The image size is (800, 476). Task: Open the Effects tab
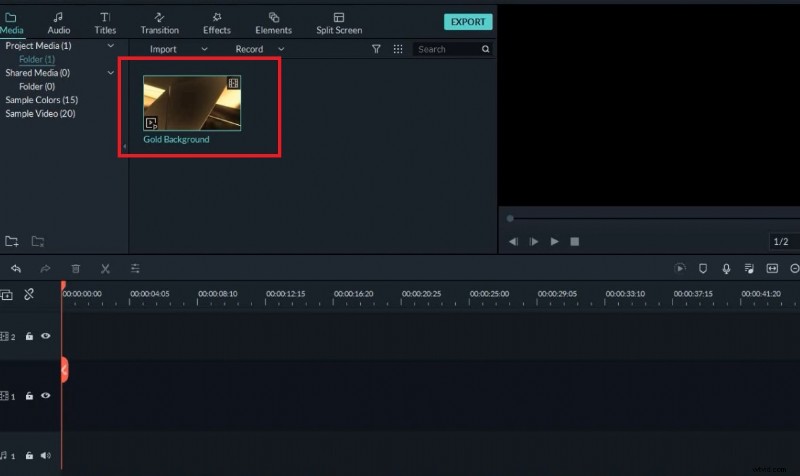click(217, 23)
